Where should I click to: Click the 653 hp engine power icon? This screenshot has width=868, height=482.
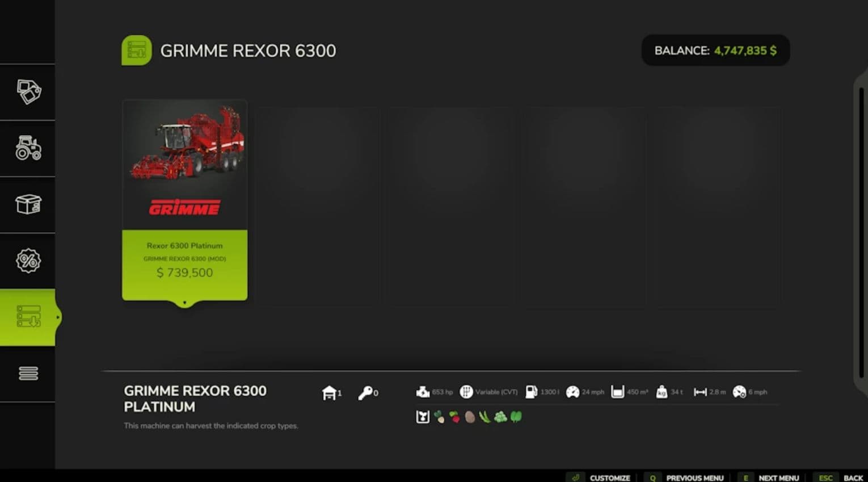(423, 392)
